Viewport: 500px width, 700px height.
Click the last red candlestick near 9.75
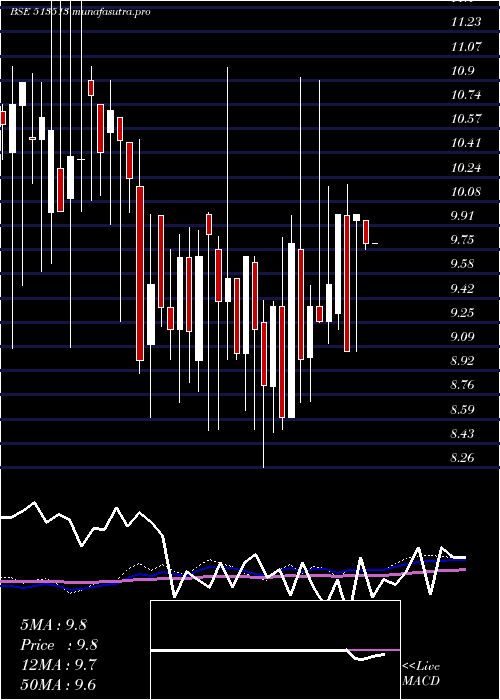[x=366, y=232]
